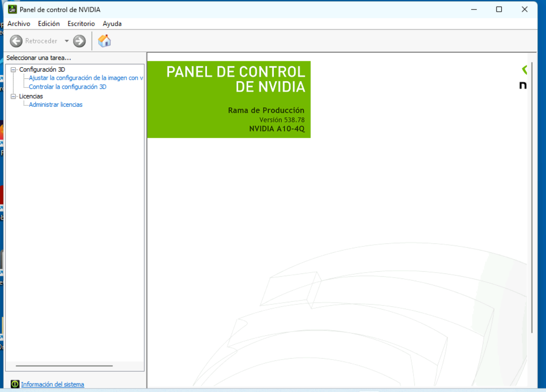Click the NVIDIA app icon in title bar

click(x=13, y=9)
